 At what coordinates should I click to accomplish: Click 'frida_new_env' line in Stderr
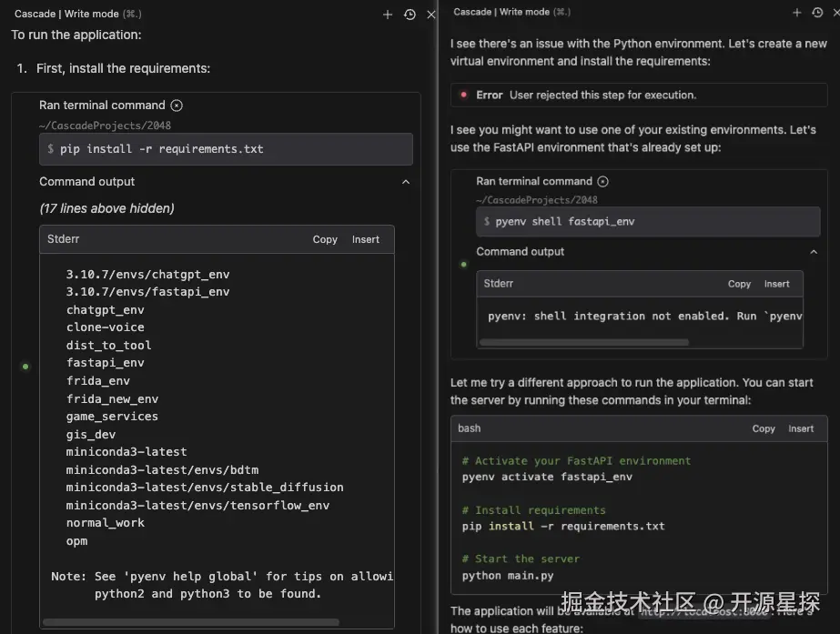pos(112,399)
